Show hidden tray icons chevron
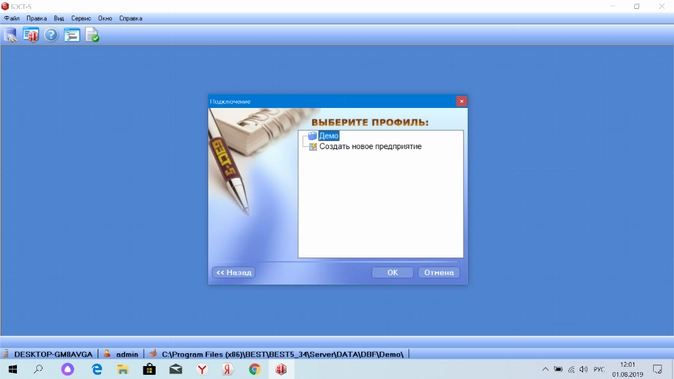674x379 pixels. coord(545,369)
